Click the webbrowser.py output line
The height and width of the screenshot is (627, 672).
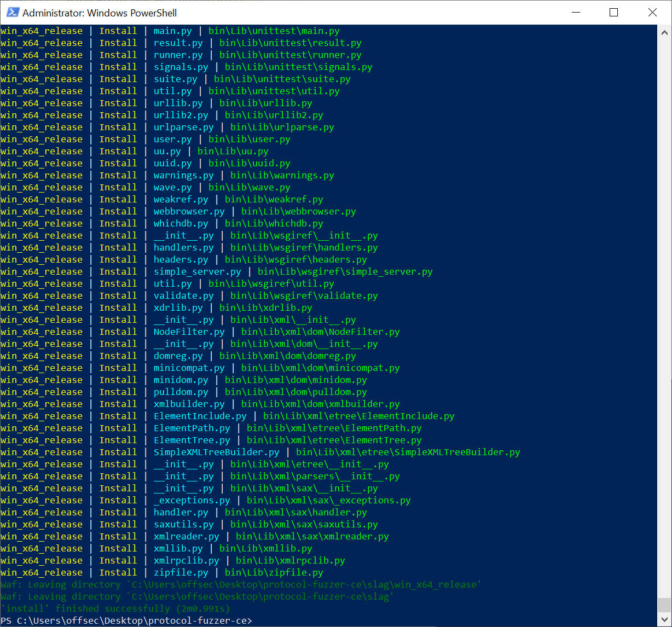pos(189,211)
